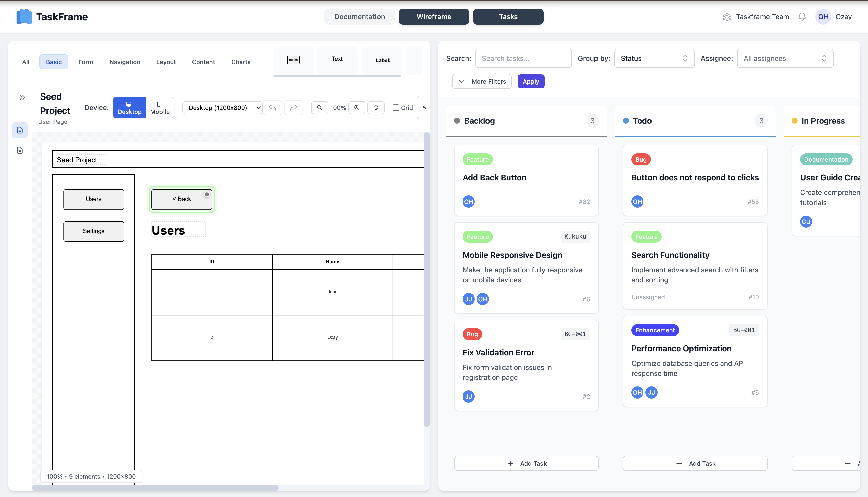
Task: Click the Apply filters button
Action: pos(531,81)
